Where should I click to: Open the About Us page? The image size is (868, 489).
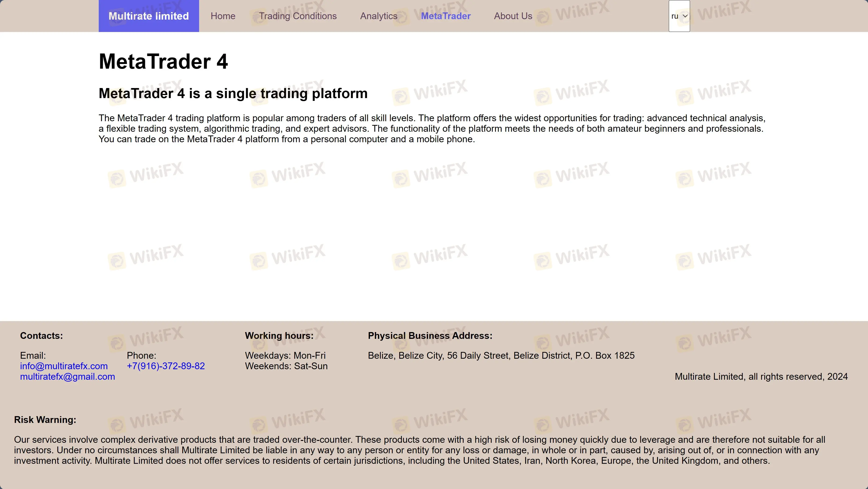(513, 16)
